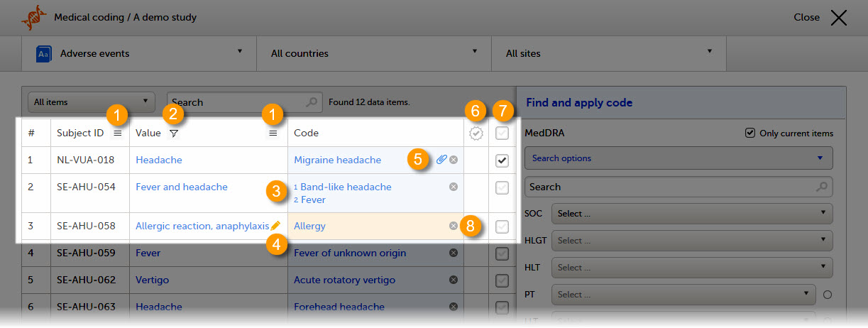Click the MedDRA Search input field
868x328 pixels.
671,187
